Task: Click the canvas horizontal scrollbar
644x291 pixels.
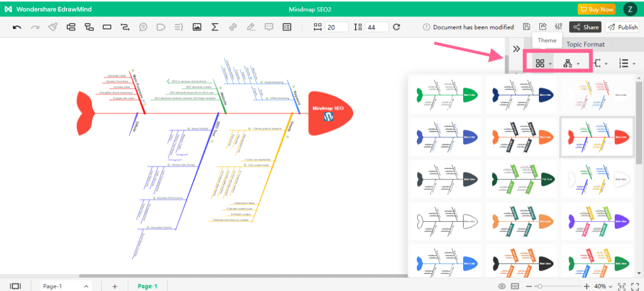Action: (x=243, y=276)
